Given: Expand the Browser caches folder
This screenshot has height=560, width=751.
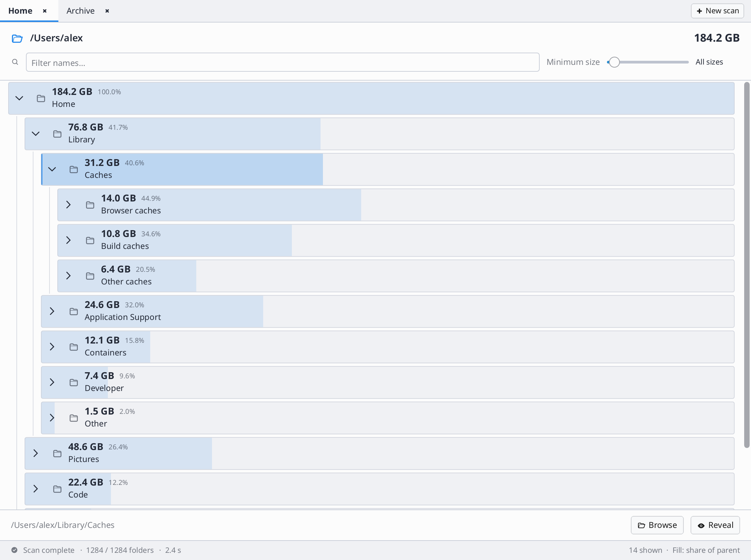Looking at the screenshot, I should click(x=69, y=205).
